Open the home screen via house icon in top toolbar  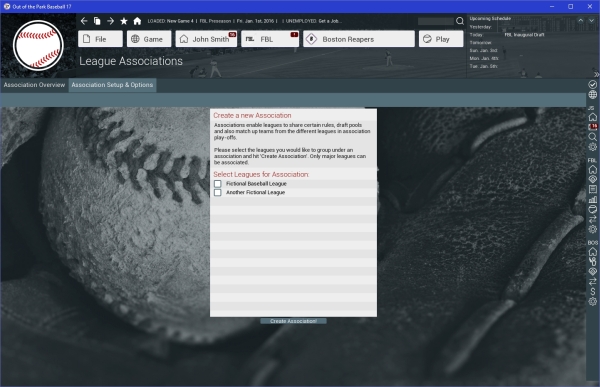pos(137,21)
